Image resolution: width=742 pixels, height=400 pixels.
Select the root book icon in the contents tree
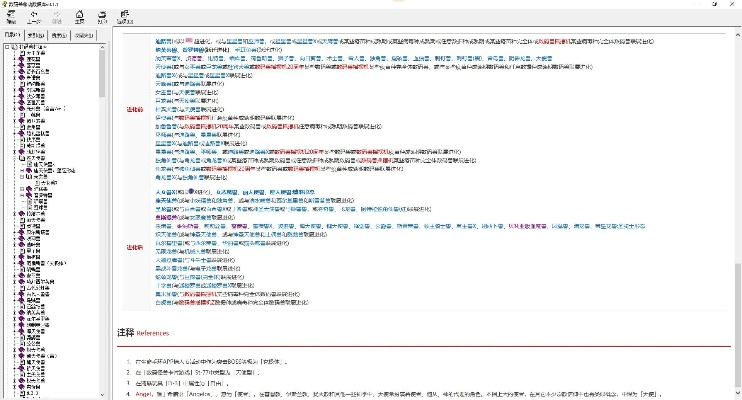click(x=15, y=47)
